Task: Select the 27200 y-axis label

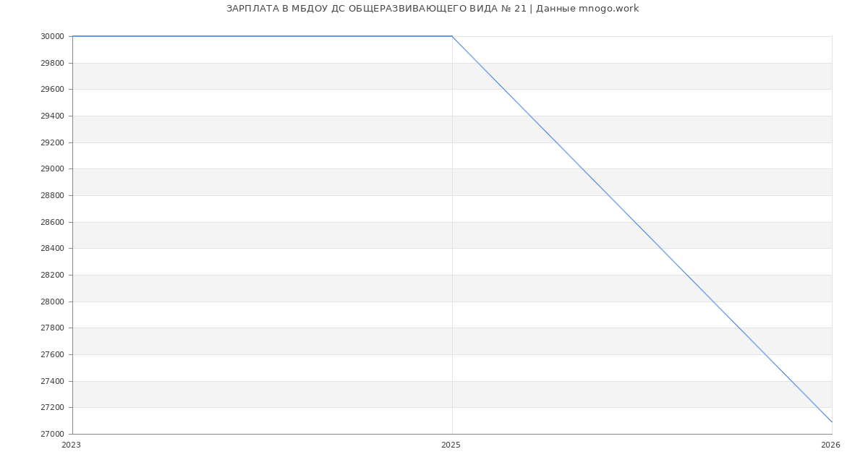Action: tap(53, 408)
